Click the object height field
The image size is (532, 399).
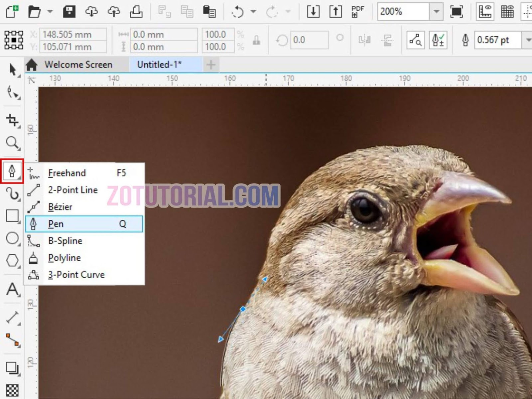164,47
